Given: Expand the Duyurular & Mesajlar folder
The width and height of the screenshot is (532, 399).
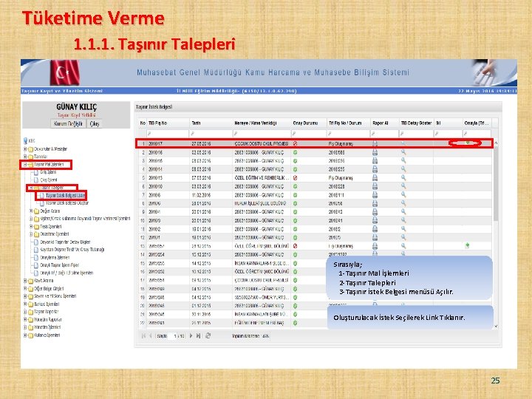Looking at the screenshot, I should click(x=25, y=149).
